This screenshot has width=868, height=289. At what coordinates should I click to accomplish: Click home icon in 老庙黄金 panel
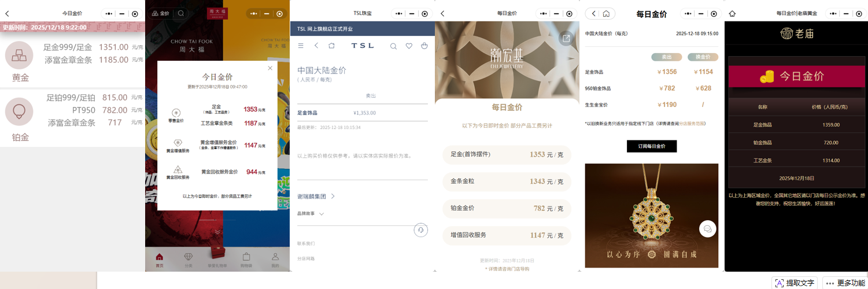(x=732, y=13)
